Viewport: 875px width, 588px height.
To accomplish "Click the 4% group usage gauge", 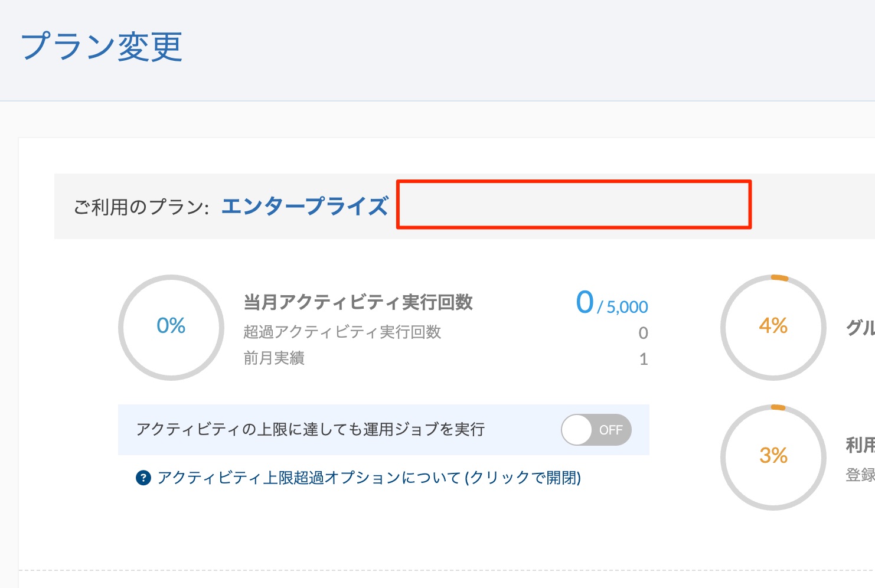I will (x=773, y=328).
